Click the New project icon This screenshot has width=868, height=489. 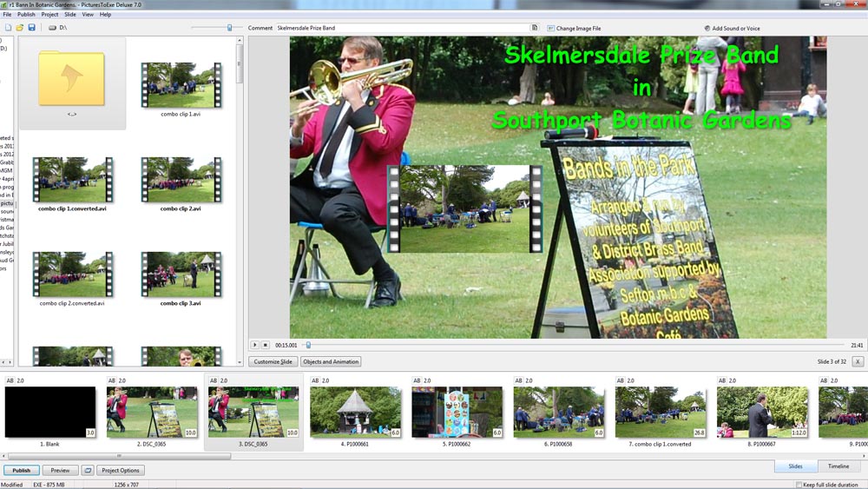8,28
